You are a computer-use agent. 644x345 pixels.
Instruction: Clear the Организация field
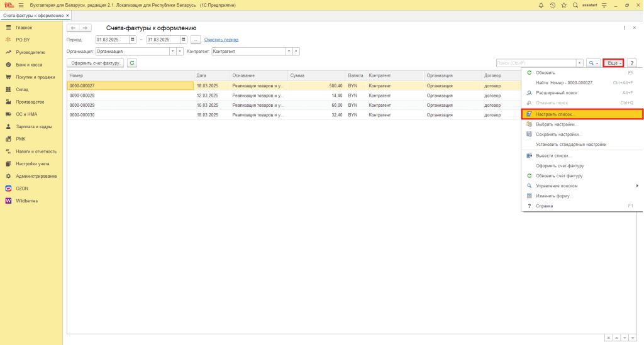[x=179, y=52]
